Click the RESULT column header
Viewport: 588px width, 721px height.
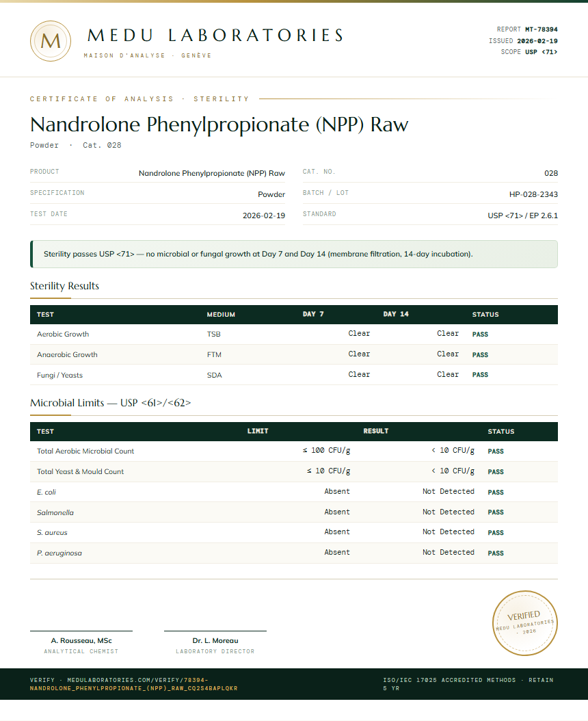pyautogui.click(x=375, y=432)
